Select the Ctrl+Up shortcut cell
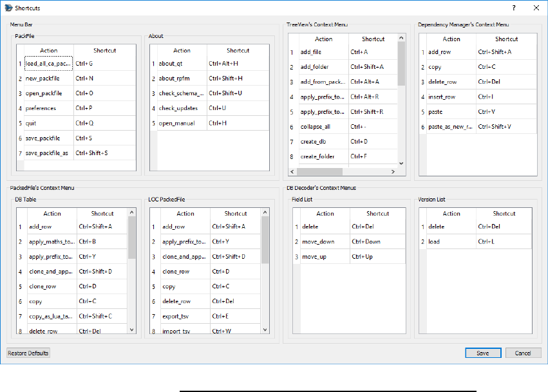The image size is (548, 392). point(377,256)
